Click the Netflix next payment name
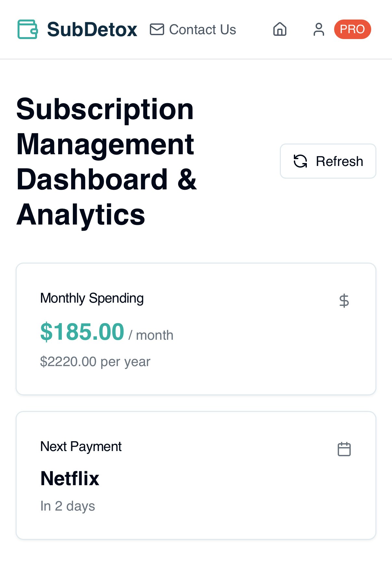This screenshot has height=561, width=392. (70, 478)
